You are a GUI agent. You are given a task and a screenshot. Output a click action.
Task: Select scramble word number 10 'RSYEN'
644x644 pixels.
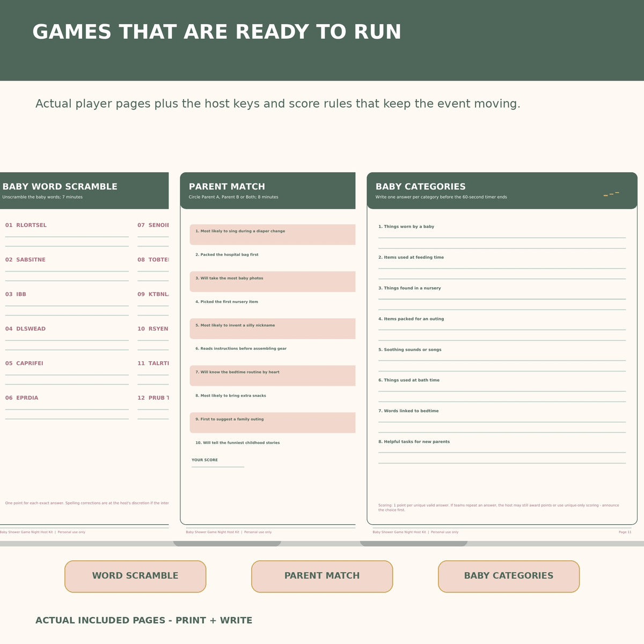153,329
